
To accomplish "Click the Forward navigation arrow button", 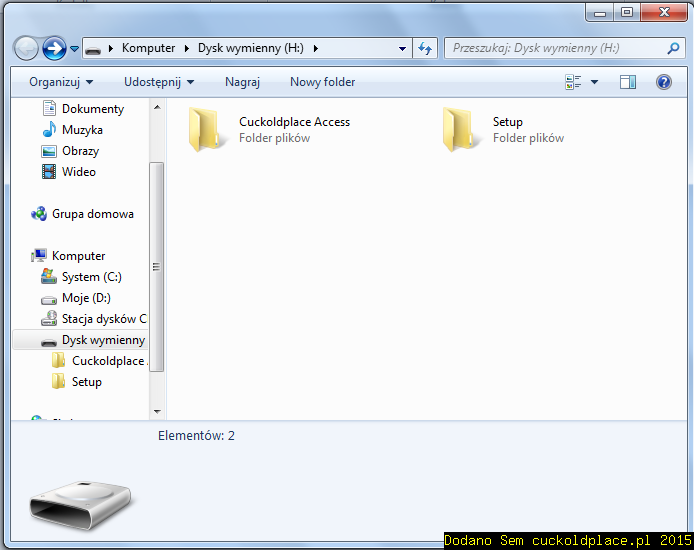I will (x=54, y=47).
